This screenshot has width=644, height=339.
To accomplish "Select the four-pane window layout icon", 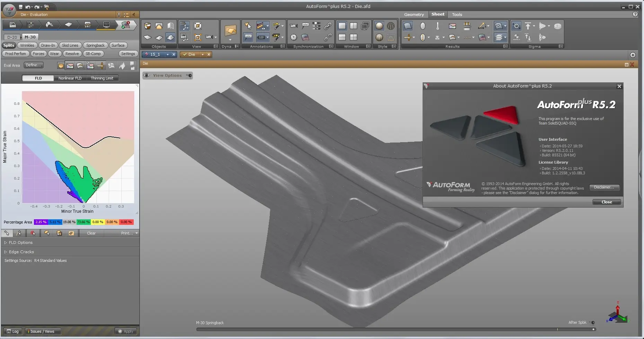I will tap(353, 37).
